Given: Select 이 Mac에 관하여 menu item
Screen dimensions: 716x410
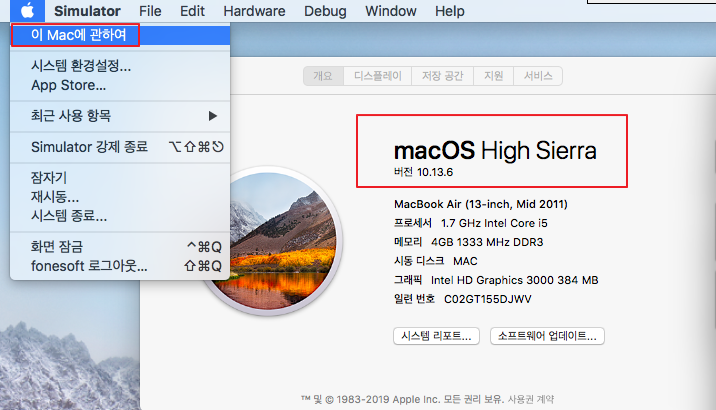Looking at the screenshot, I should click(x=120, y=35).
